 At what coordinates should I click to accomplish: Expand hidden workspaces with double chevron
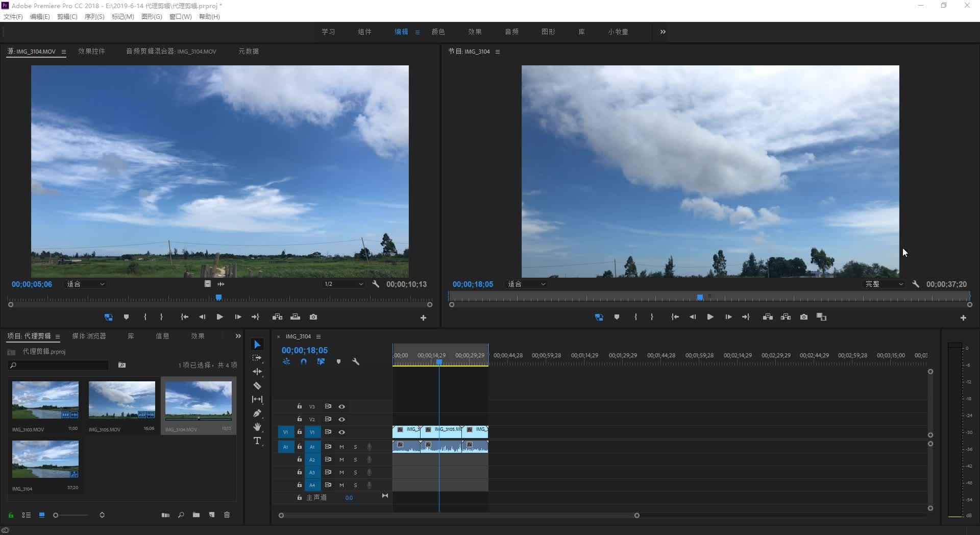click(663, 32)
